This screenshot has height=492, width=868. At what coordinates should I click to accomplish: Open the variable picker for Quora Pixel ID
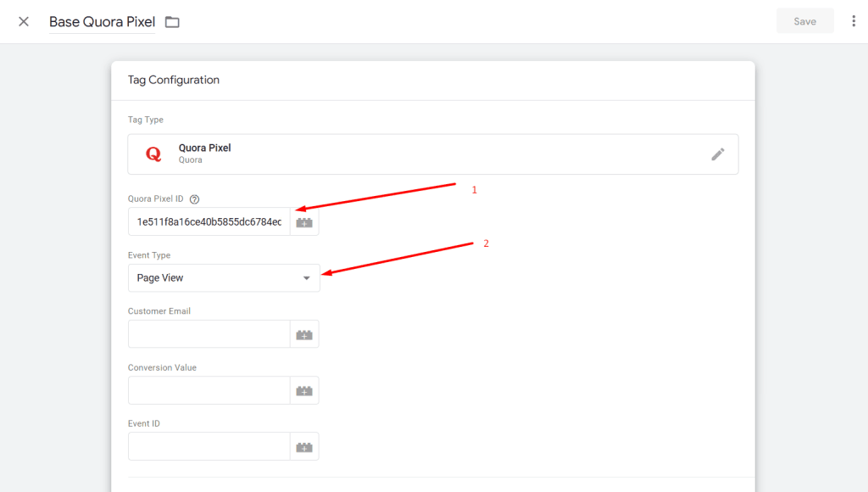click(304, 221)
